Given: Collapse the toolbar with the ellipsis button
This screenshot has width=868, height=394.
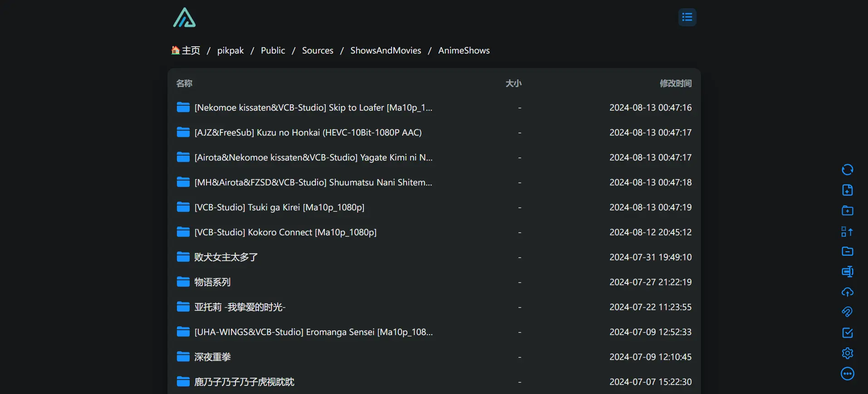Looking at the screenshot, I should pyautogui.click(x=847, y=374).
